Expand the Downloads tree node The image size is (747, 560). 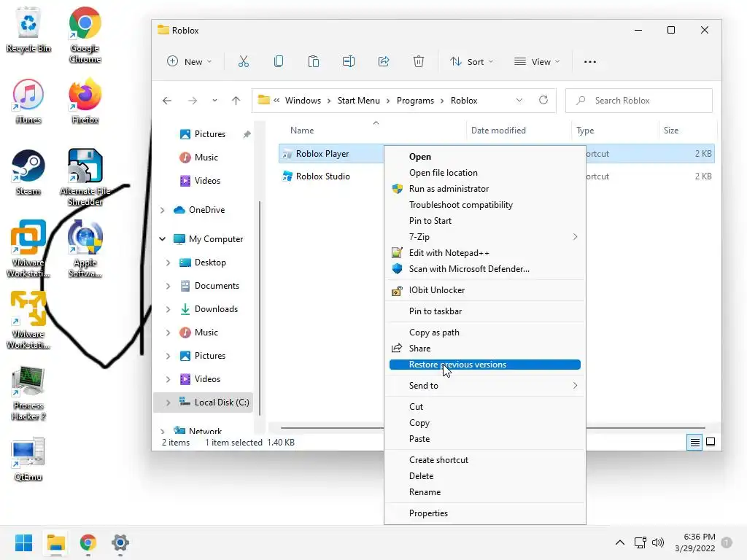point(169,309)
